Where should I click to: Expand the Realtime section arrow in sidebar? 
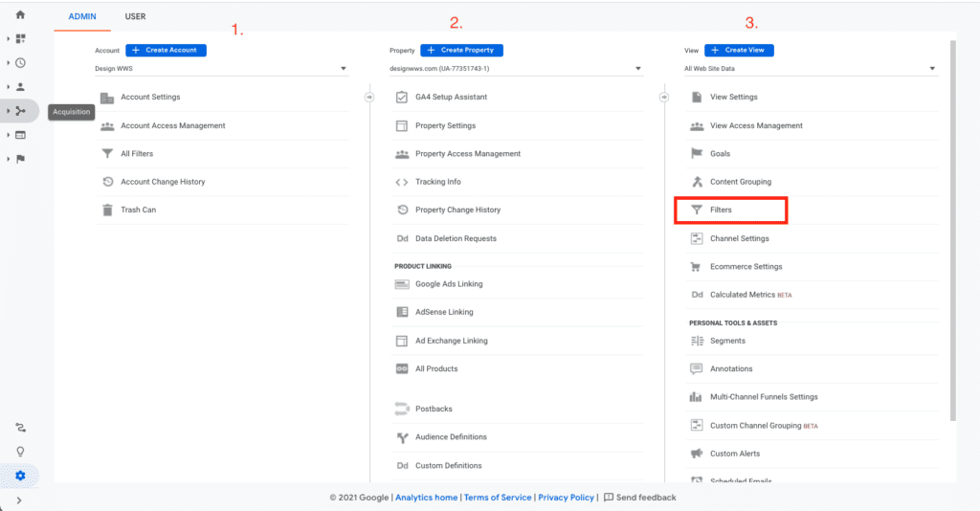pyautogui.click(x=8, y=63)
